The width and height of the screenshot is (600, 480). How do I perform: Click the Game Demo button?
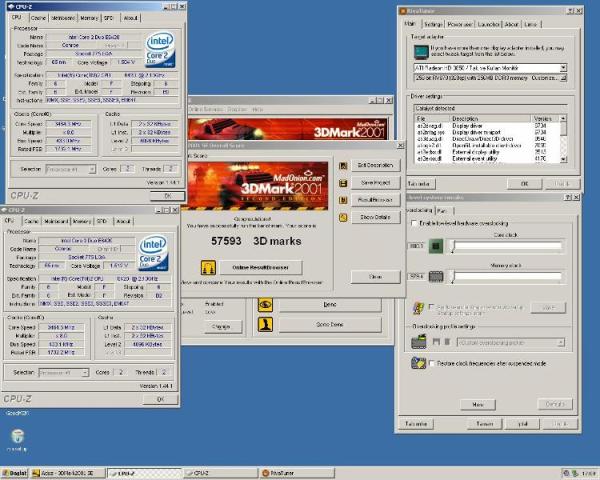[330, 325]
